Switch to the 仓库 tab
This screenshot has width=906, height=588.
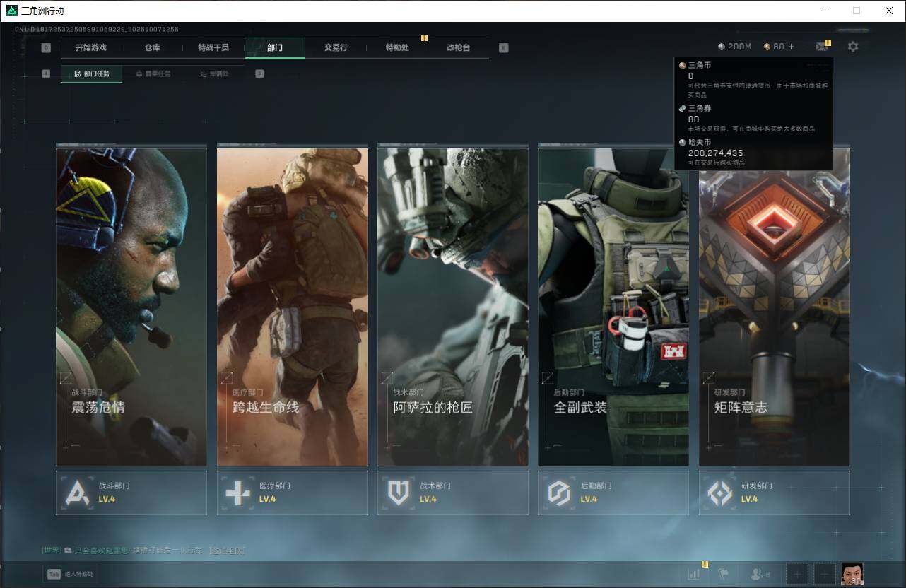point(152,47)
